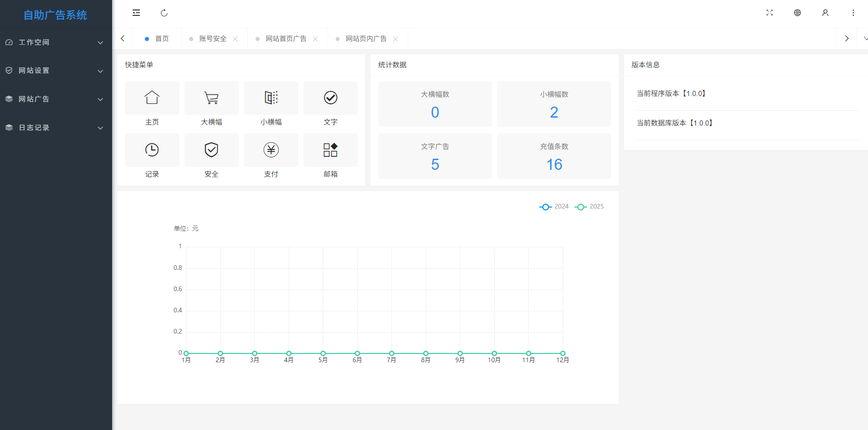This screenshot has width=868, height=430.
Task: Open the 支付 yen payment shortcut
Action: click(x=271, y=150)
